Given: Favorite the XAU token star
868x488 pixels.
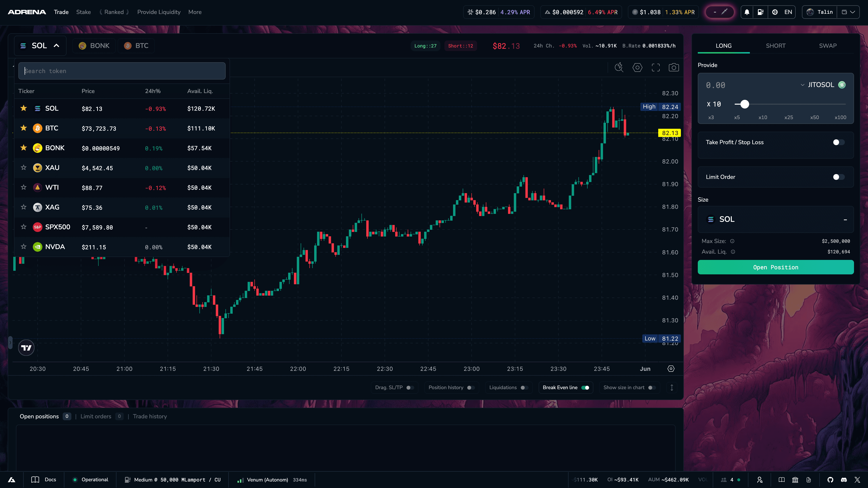Looking at the screenshot, I should 24,168.
